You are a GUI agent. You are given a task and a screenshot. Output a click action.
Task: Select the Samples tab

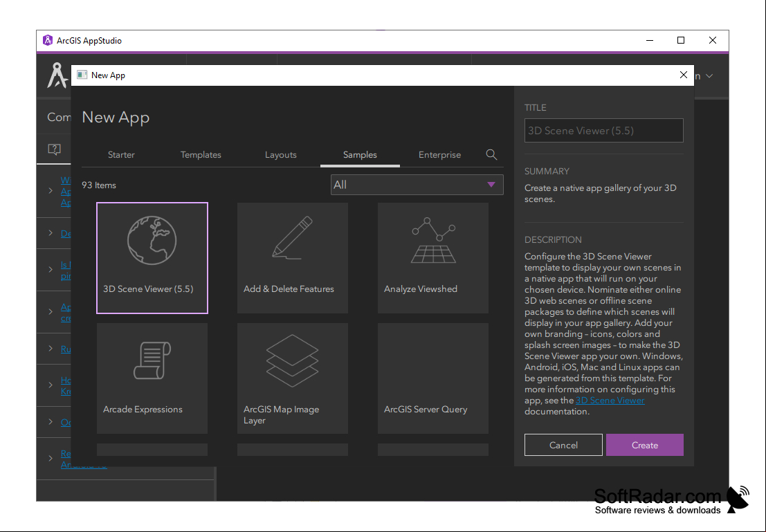tap(360, 155)
